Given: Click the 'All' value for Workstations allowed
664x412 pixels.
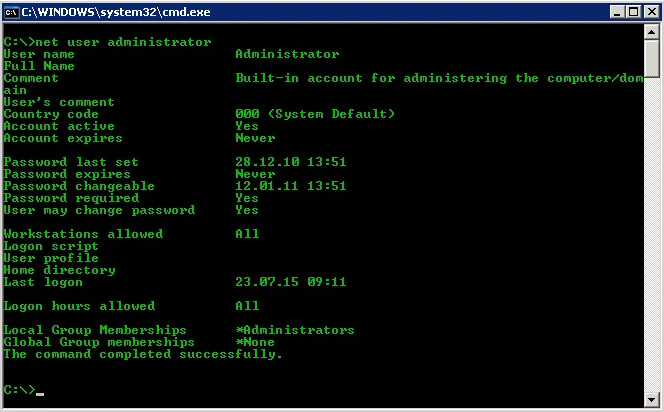Looking at the screenshot, I should [247, 234].
